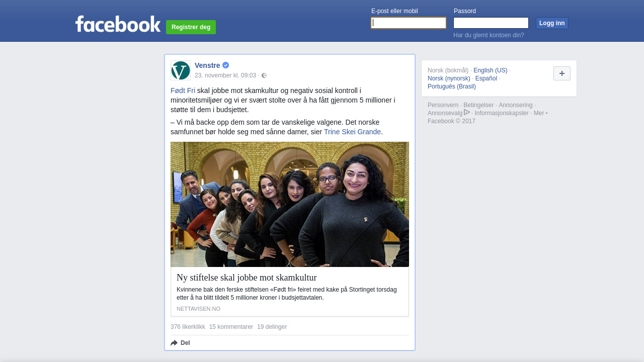View the 15 kommentarer count

[x=231, y=327]
